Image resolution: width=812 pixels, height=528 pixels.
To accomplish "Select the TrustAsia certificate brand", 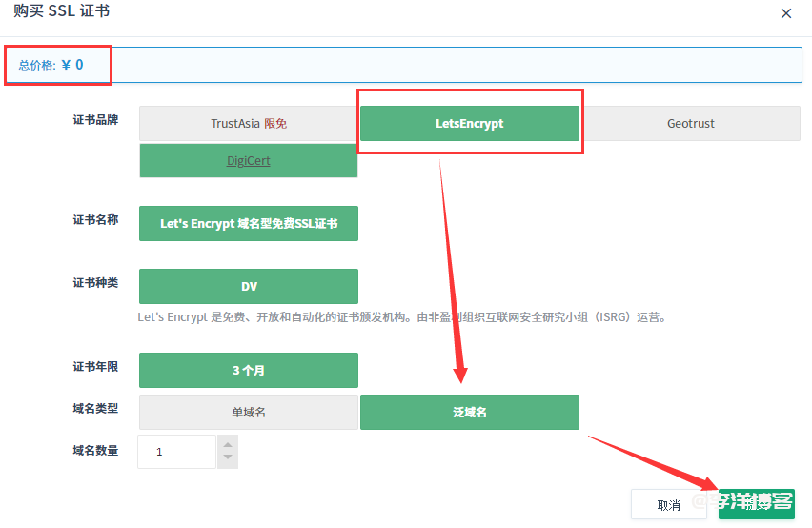I will pos(249,124).
